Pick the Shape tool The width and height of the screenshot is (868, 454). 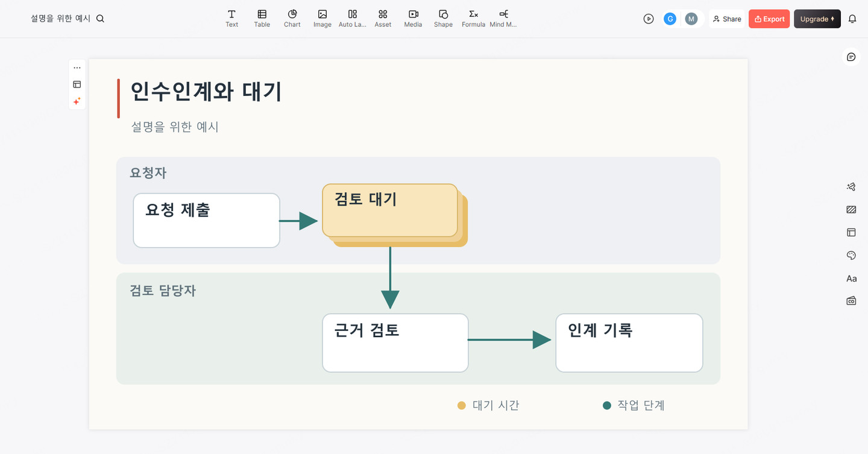coord(443,19)
